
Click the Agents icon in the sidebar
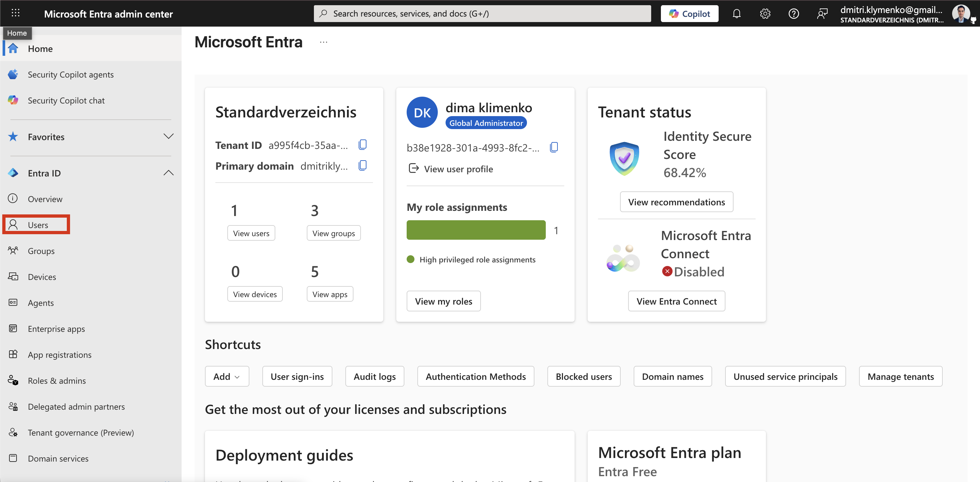pos(13,302)
